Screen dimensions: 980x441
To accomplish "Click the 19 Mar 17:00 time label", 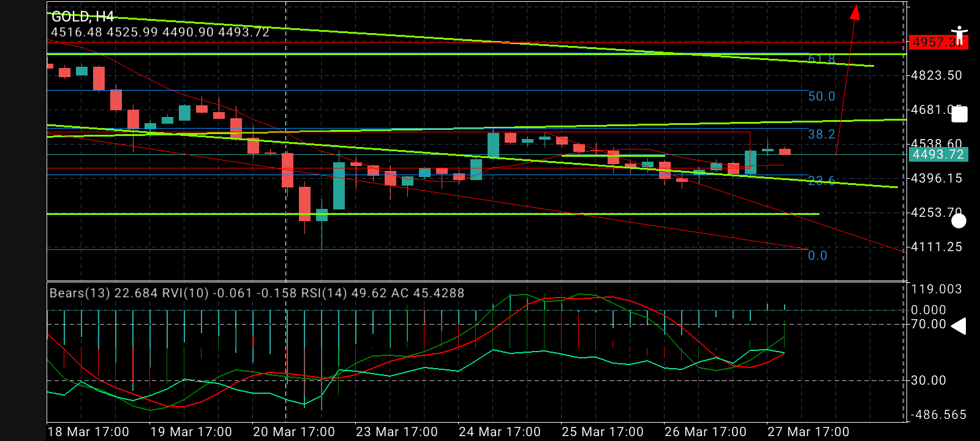I will (x=191, y=432).
